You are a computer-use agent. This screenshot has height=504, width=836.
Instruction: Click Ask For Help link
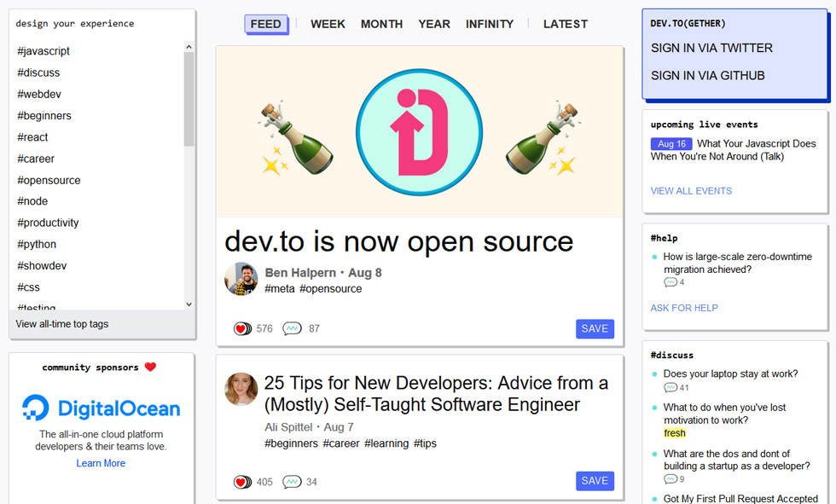pos(684,308)
